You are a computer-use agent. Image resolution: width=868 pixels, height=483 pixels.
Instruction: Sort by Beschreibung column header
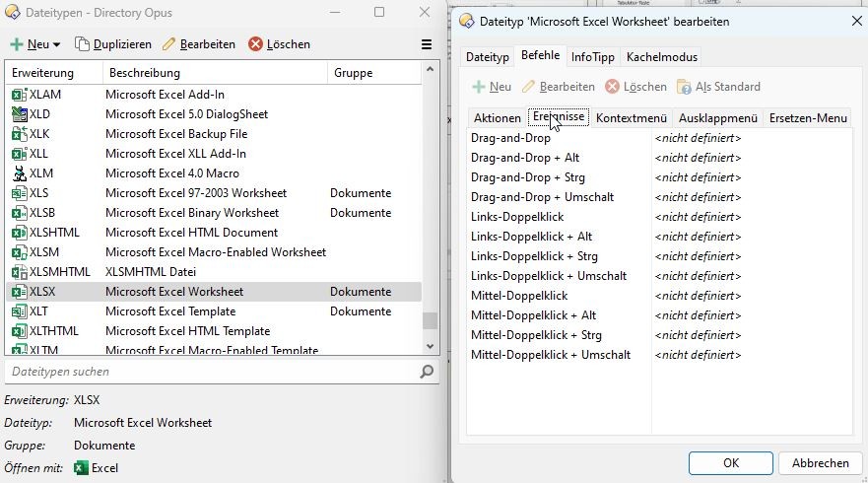(x=216, y=73)
